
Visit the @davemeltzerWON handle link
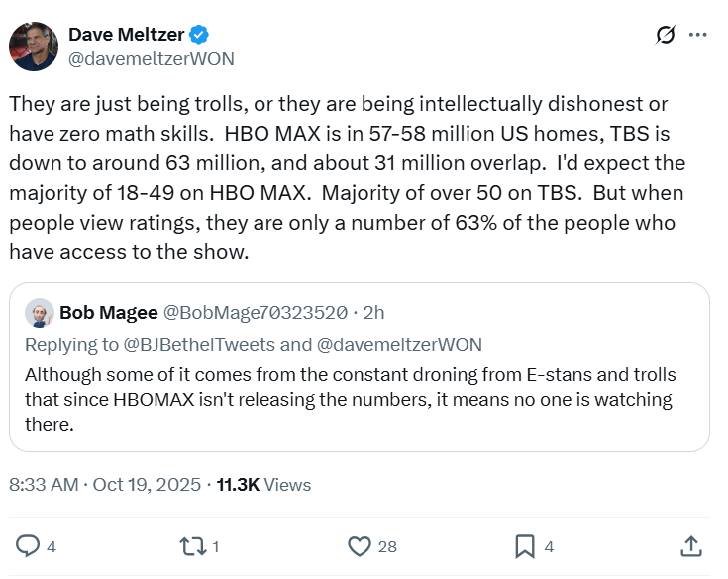pos(151,58)
